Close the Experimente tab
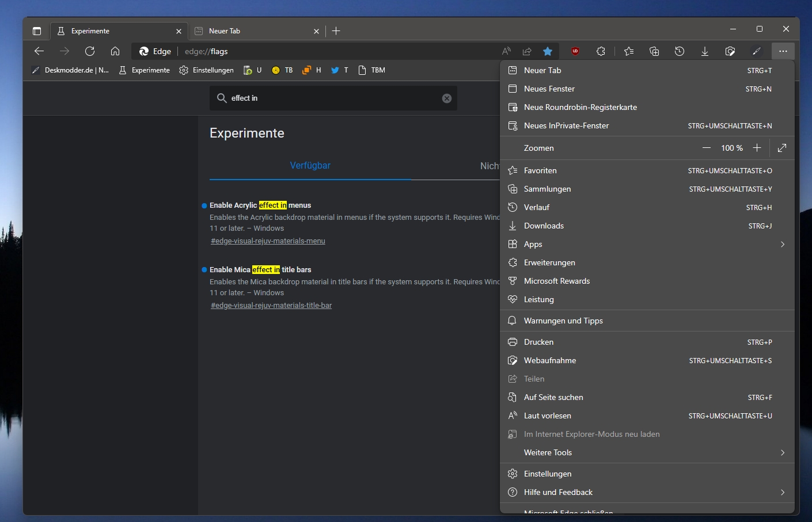 click(179, 31)
